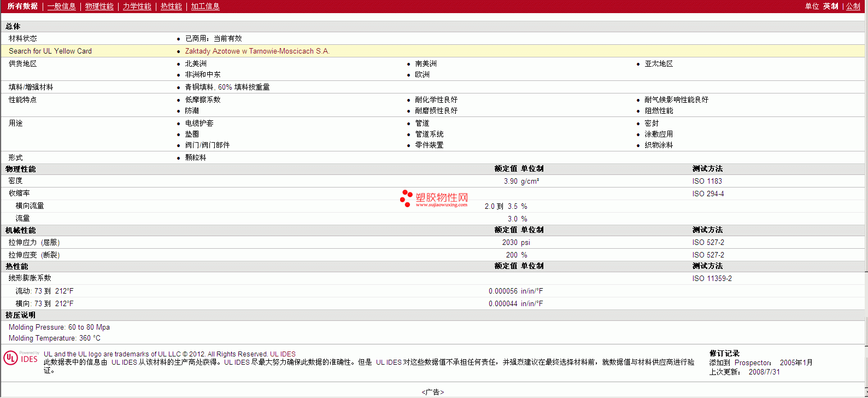Click the 阻燃性能 feature

pos(659,110)
